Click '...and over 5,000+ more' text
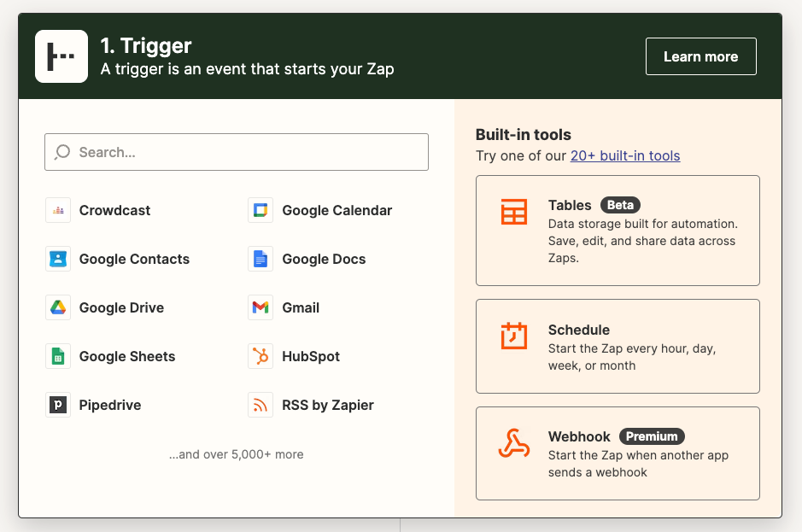The width and height of the screenshot is (802, 532). (x=237, y=454)
